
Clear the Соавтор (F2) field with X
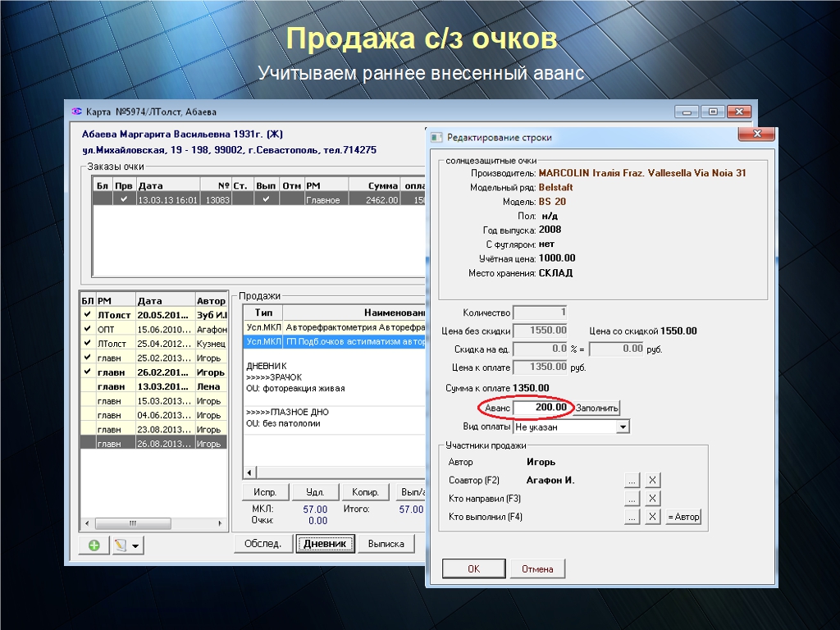[651, 480]
